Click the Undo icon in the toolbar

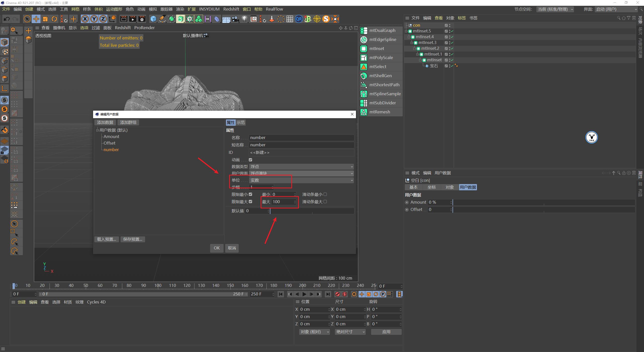pyautogui.click(x=7, y=19)
